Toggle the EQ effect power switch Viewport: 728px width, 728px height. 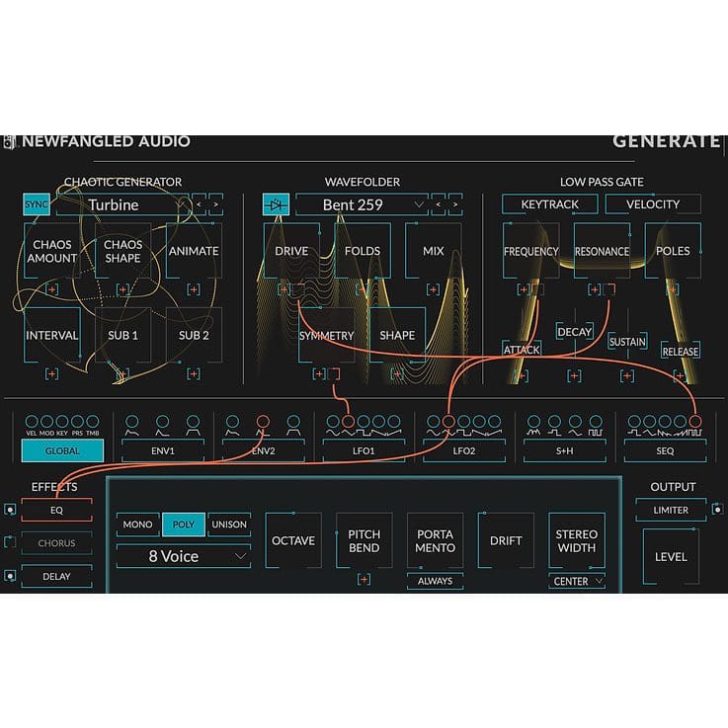tap(10, 510)
